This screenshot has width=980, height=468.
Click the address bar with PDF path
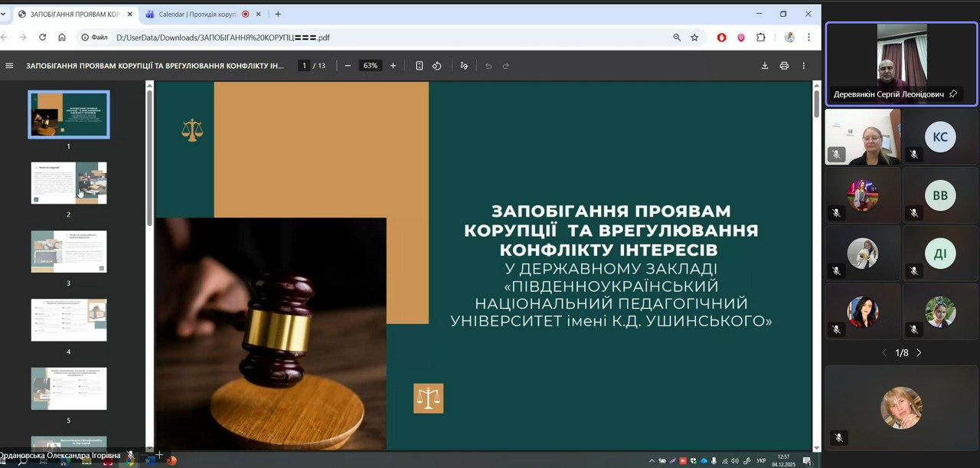tap(390, 37)
